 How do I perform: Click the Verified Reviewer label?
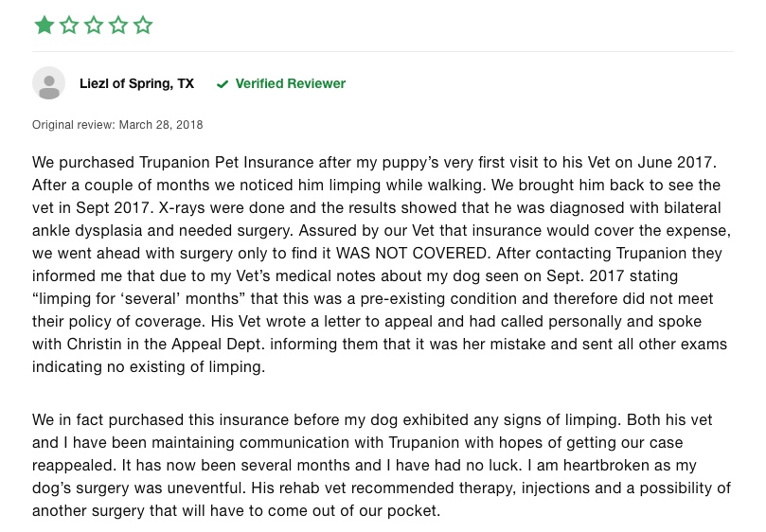[290, 83]
